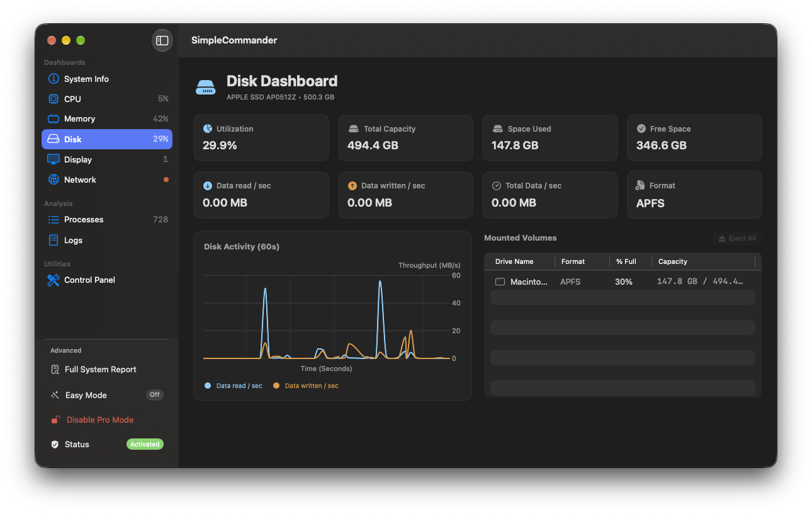Click the 30% full value cell
This screenshot has width=812, height=514.
[624, 282]
